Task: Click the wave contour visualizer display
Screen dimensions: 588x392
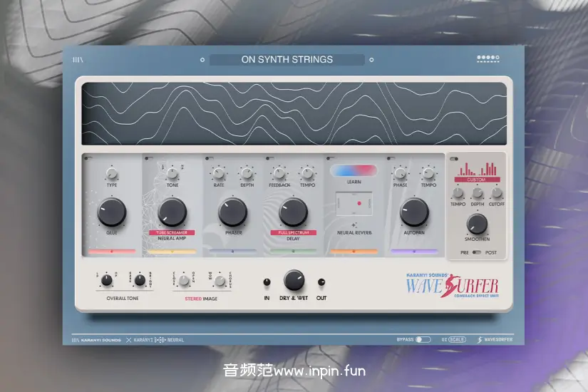Action: pos(294,113)
